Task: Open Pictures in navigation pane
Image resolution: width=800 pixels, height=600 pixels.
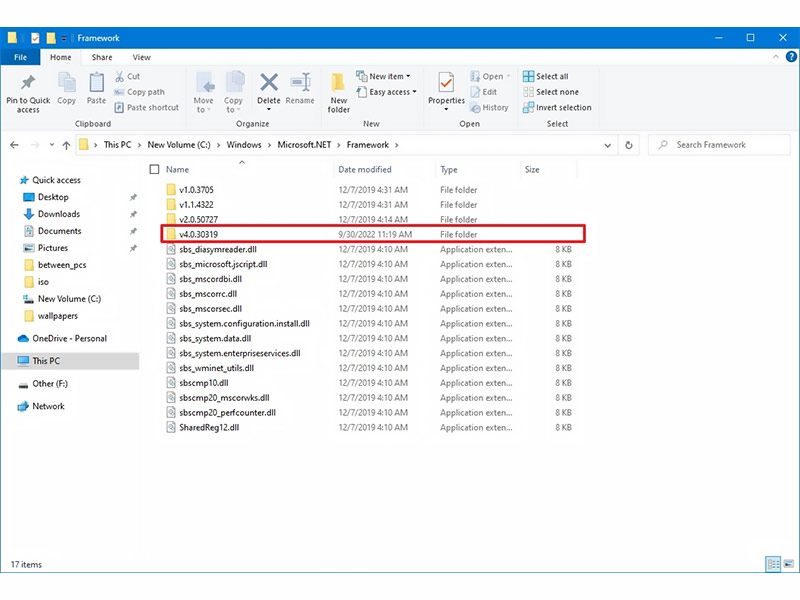Action: coord(53,248)
